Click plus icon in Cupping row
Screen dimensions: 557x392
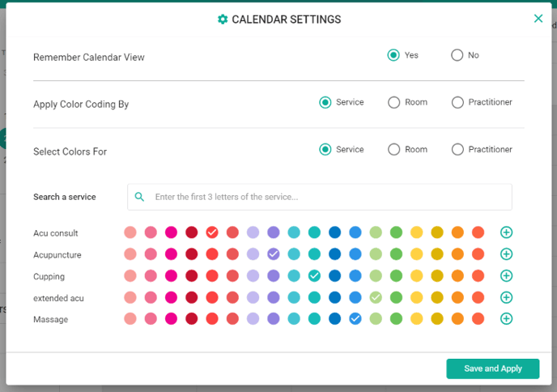[x=506, y=276]
